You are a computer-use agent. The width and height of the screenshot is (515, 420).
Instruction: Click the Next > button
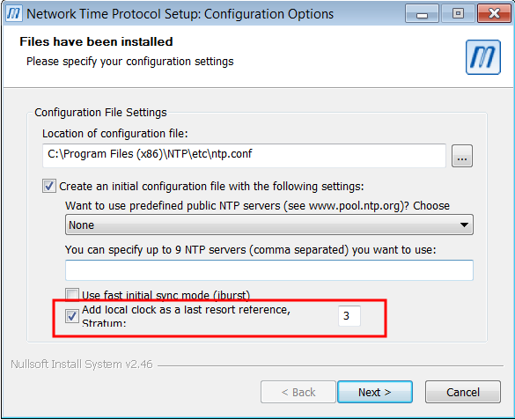coord(375,392)
